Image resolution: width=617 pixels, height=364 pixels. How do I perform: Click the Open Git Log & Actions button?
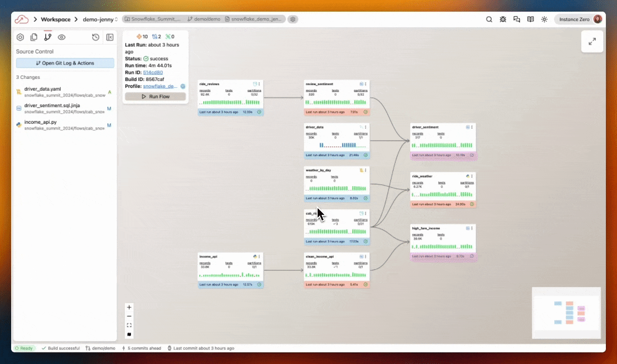[x=65, y=63]
